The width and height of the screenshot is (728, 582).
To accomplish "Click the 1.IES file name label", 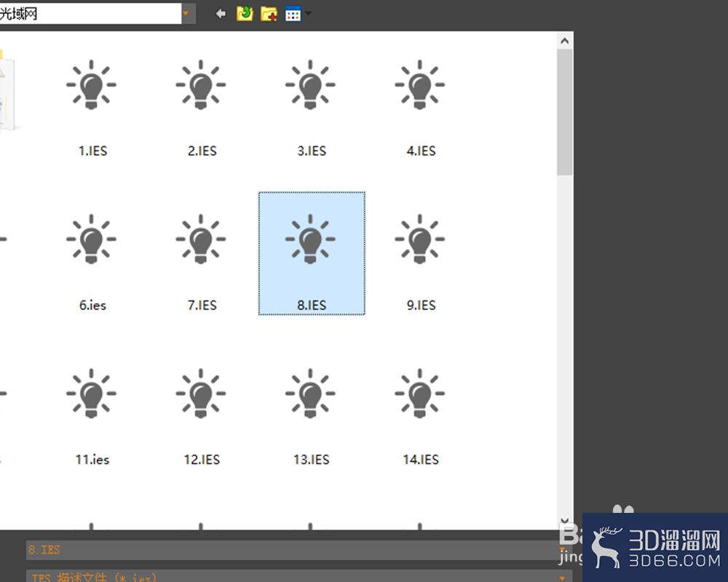I will (93, 151).
